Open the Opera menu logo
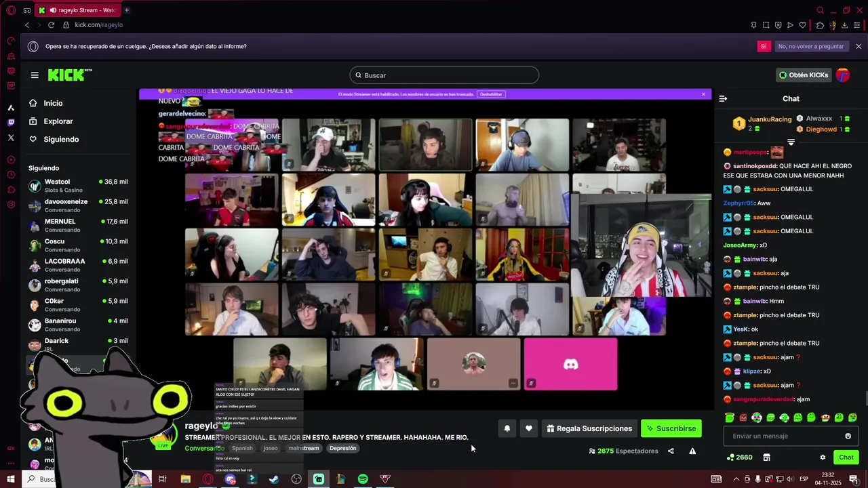This screenshot has height=488, width=868. [11, 10]
